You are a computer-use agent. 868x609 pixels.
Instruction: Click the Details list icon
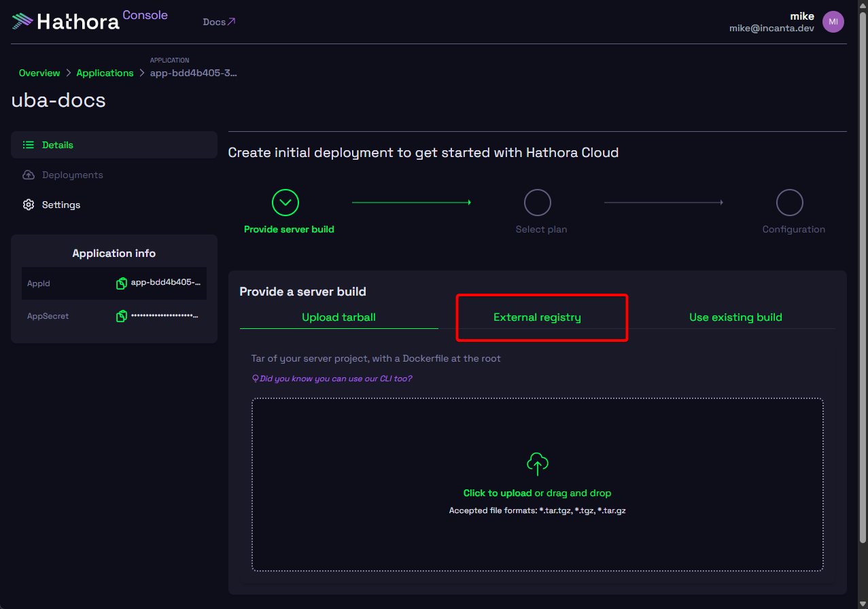tap(29, 145)
